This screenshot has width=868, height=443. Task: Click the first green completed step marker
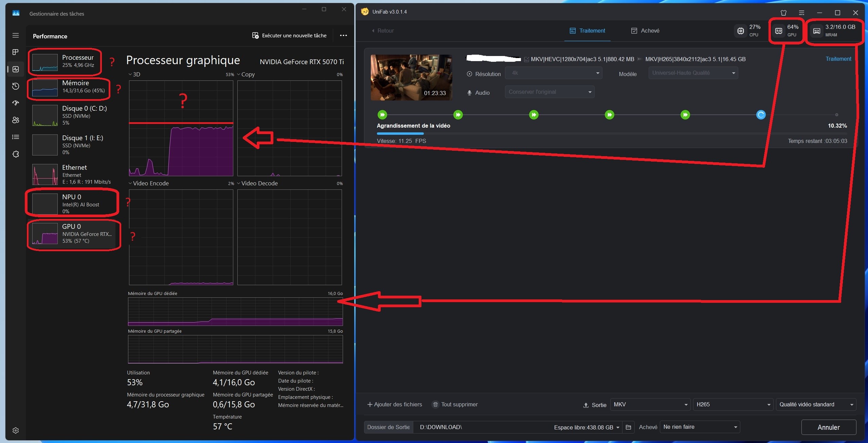click(x=382, y=115)
